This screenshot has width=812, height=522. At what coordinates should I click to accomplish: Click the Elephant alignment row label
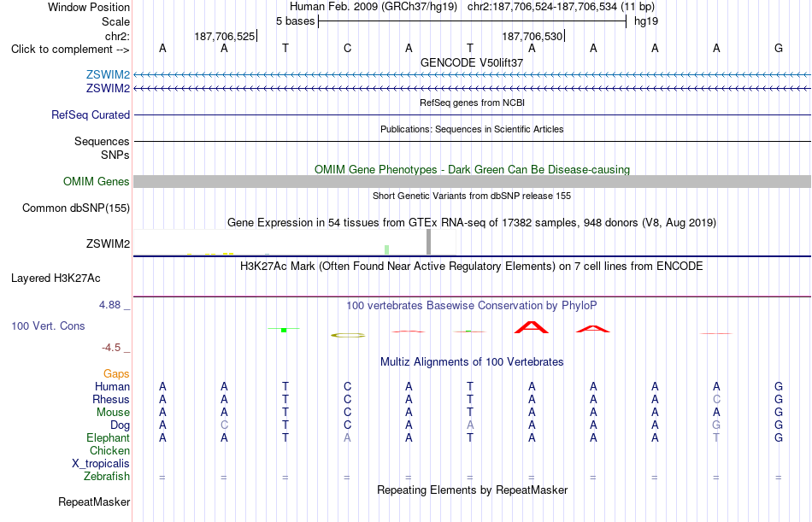tap(109, 438)
